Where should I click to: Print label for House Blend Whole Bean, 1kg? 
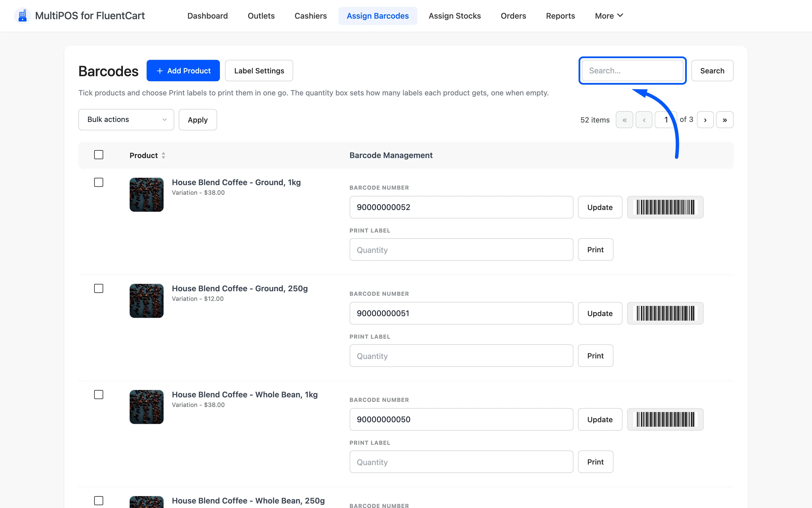(595, 462)
